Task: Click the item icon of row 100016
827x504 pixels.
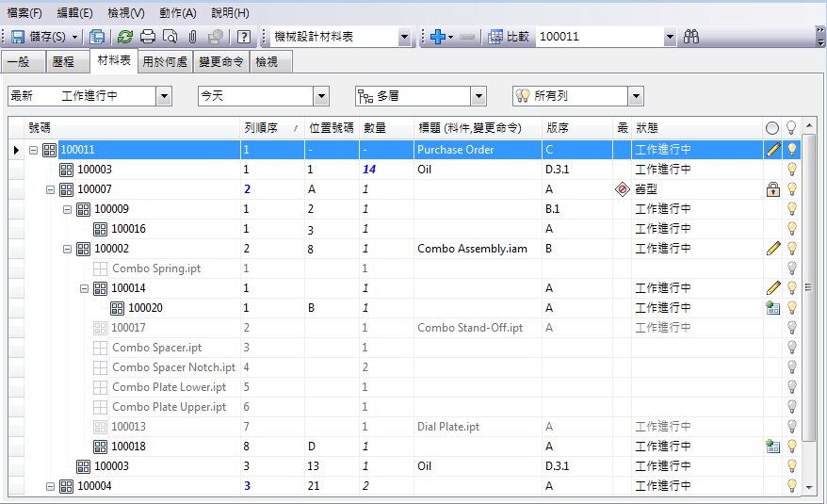Action: (x=100, y=229)
